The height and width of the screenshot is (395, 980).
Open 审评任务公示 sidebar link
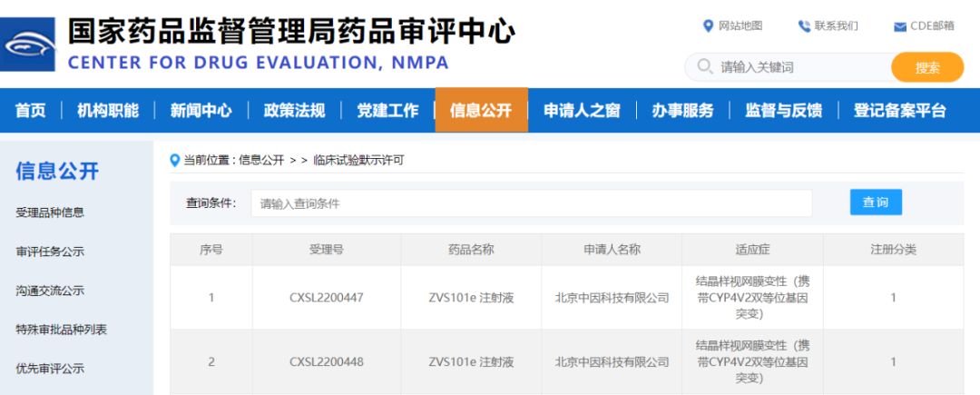(x=50, y=252)
